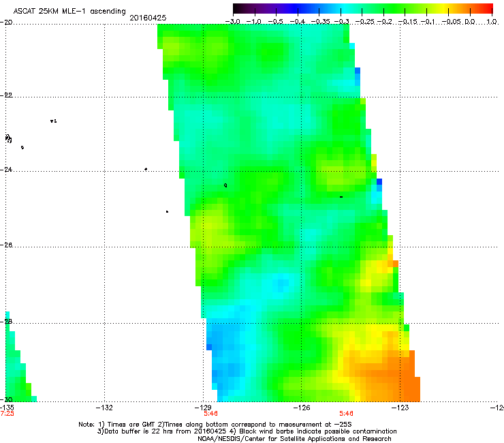
Task: Click the -0.4 color scale label
Action: coord(298,22)
